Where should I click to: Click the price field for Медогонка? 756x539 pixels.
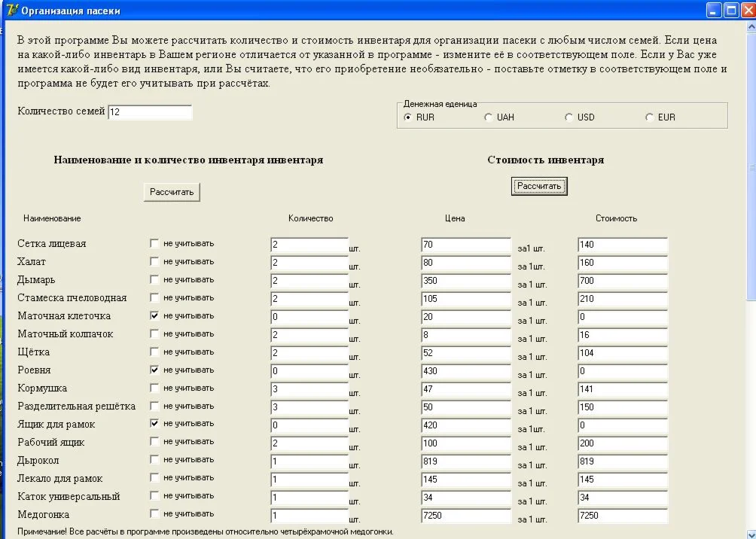[465, 516]
